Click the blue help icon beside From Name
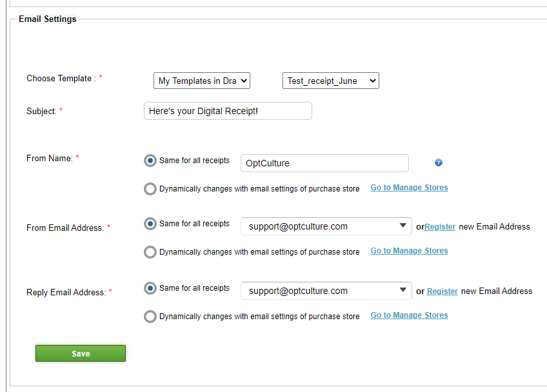The image size is (547, 392). tap(439, 162)
